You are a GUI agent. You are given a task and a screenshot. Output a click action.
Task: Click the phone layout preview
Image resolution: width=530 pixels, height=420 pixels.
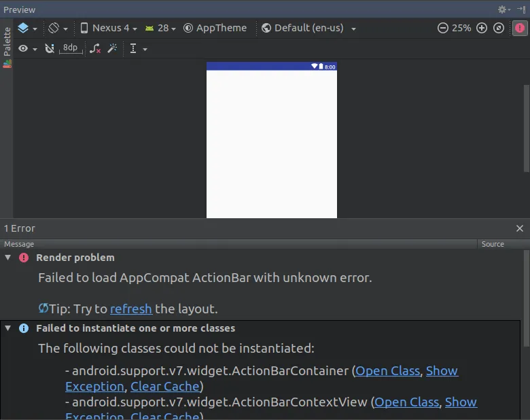pos(272,140)
